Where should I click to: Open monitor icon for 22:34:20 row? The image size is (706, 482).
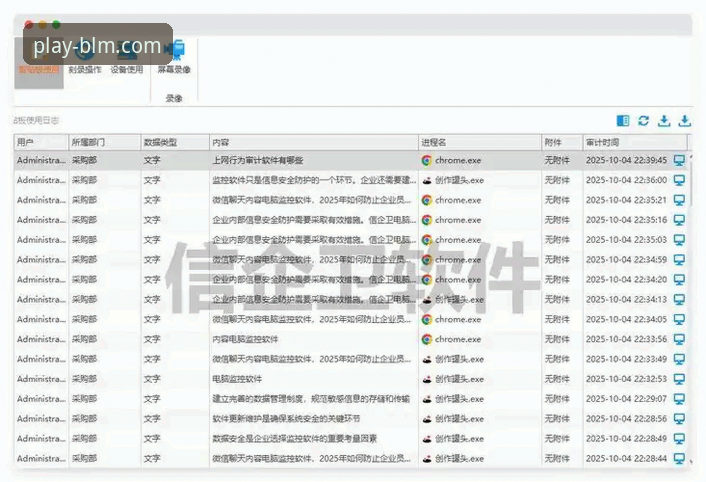point(679,279)
